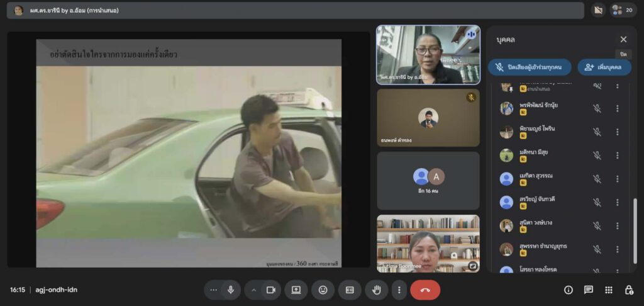Expand video options chevron beside camera

click(254, 290)
